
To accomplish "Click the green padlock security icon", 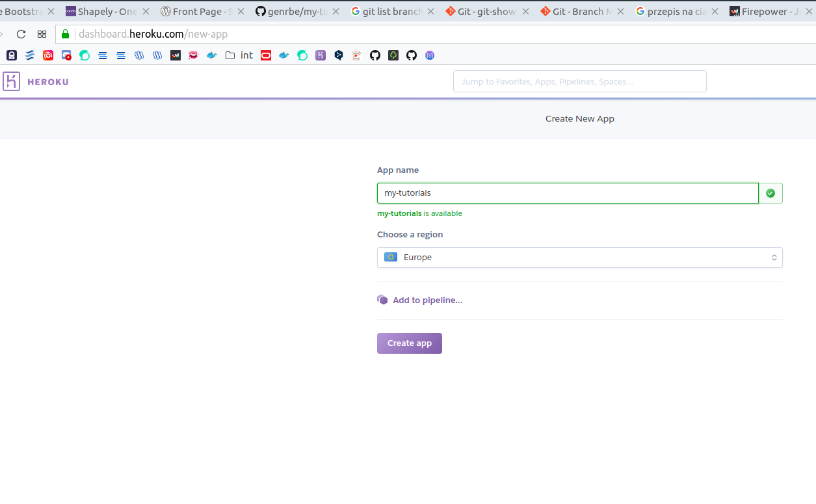I will click(65, 34).
